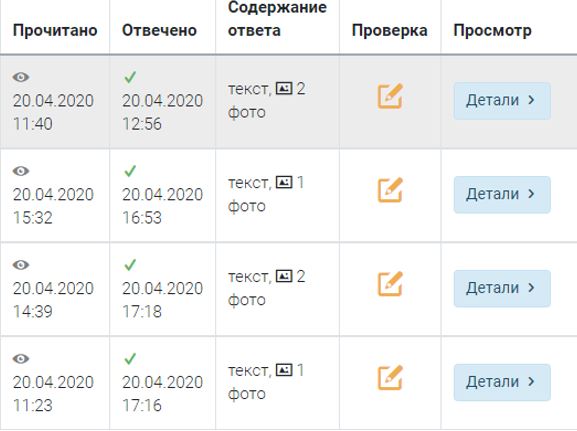Click the photo icon in the 12:56 row

click(x=284, y=88)
